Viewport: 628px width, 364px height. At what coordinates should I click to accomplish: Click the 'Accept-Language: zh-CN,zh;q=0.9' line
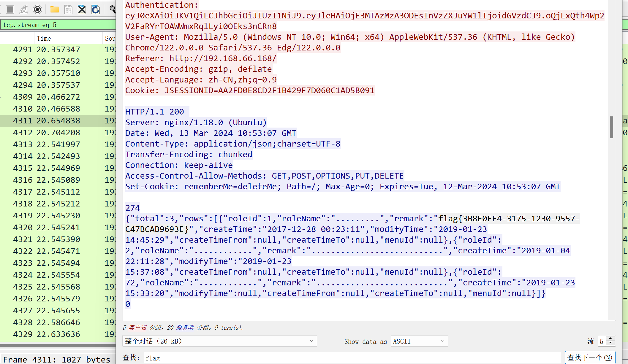[x=201, y=80]
